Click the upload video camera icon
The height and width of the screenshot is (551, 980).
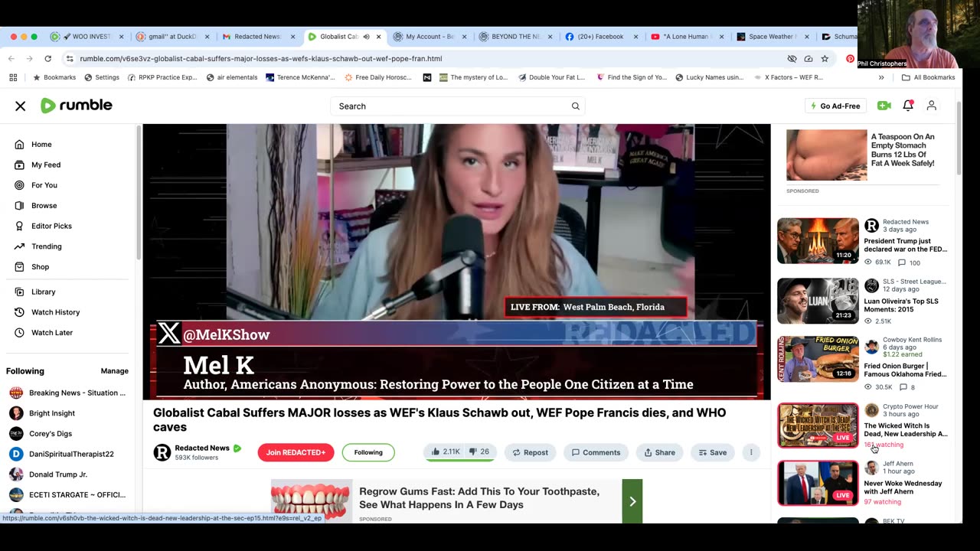tap(884, 106)
